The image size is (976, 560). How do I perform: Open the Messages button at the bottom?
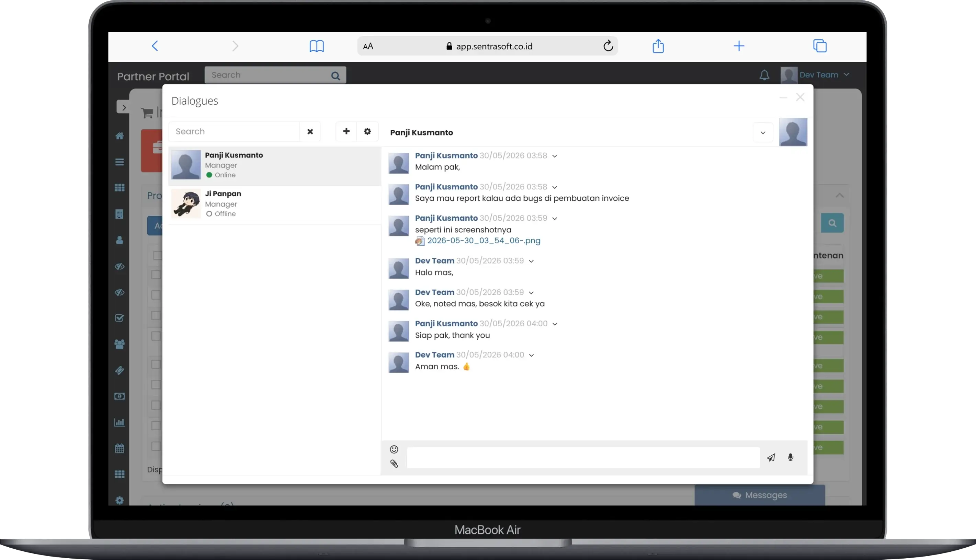pos(760,495)
